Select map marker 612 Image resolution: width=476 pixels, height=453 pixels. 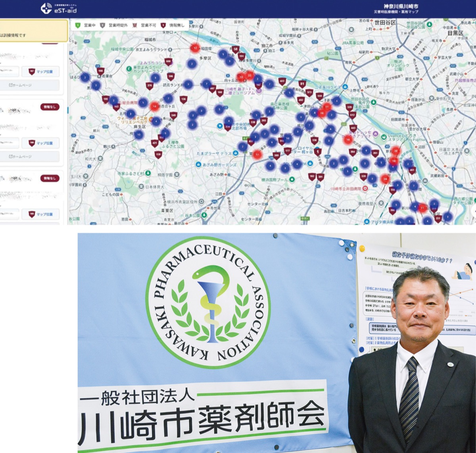(x=352, y=115)
